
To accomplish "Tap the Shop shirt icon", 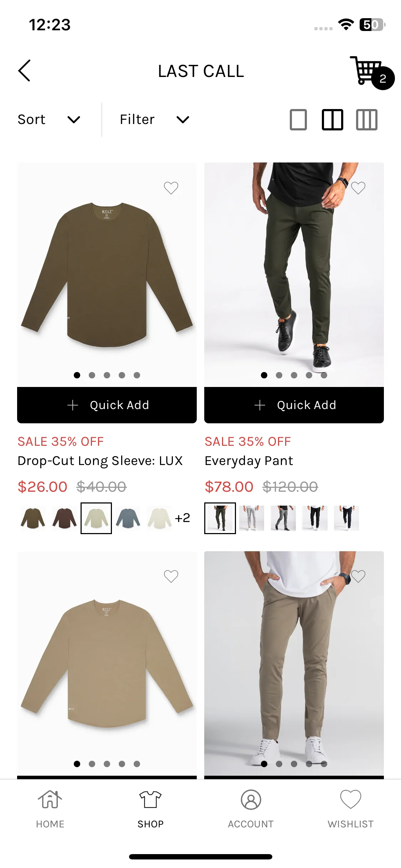I will pyautogui.click(x=150, y=800).
